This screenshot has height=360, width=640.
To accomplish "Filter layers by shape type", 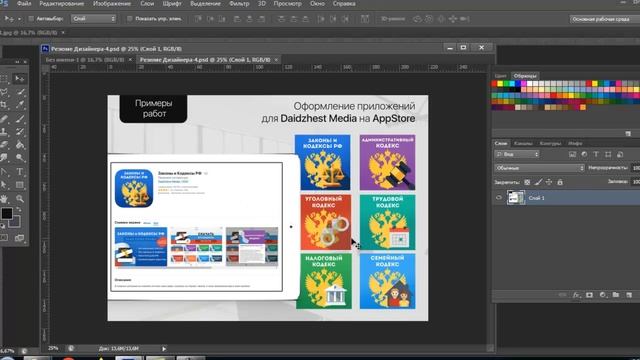I will 608,154.
